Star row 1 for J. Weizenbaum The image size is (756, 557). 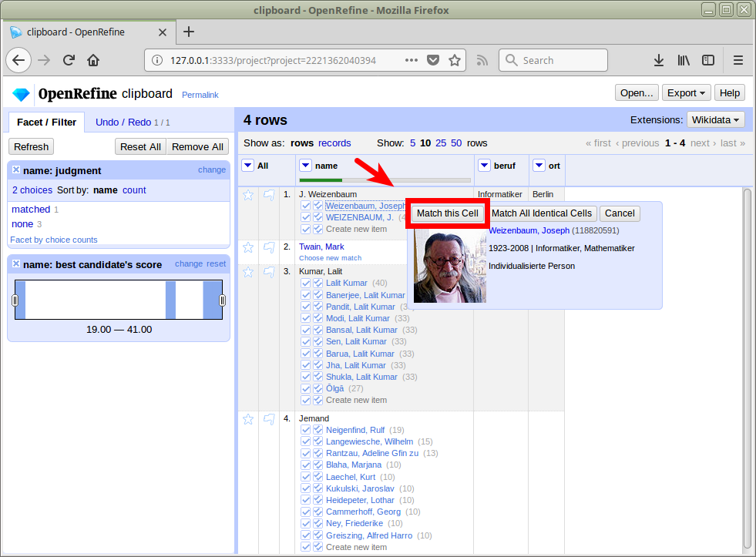point(248,195)
